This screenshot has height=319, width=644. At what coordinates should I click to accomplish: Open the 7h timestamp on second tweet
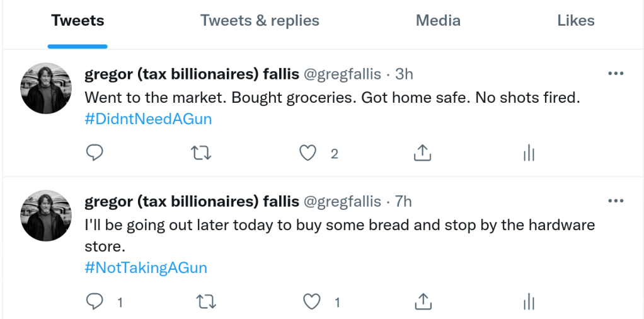403,202
